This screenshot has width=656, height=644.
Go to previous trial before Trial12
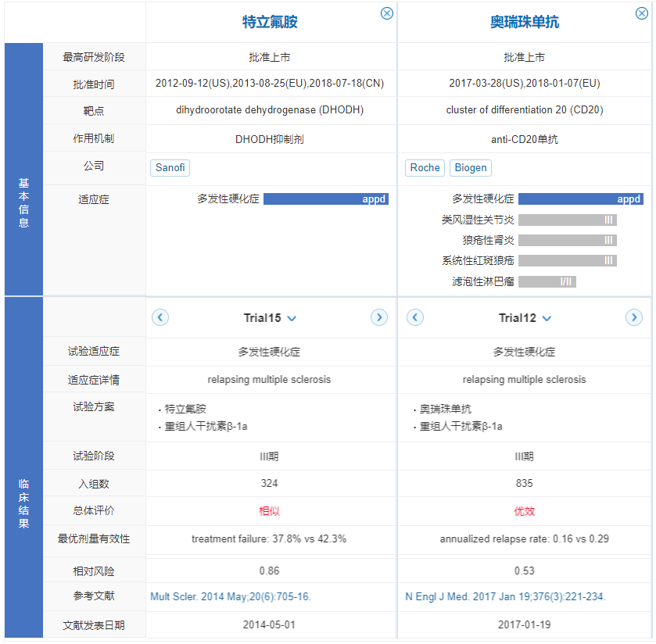pyautogui.click(x=415, y=317)
